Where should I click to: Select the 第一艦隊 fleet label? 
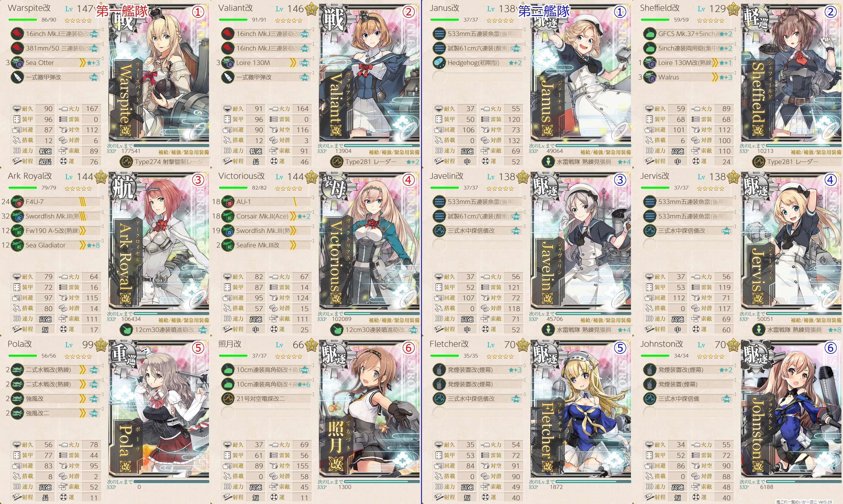(x=122, y=11)
